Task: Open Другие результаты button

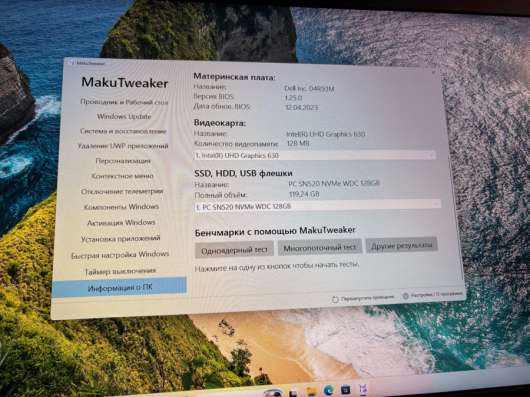Action: pos(402,245)
